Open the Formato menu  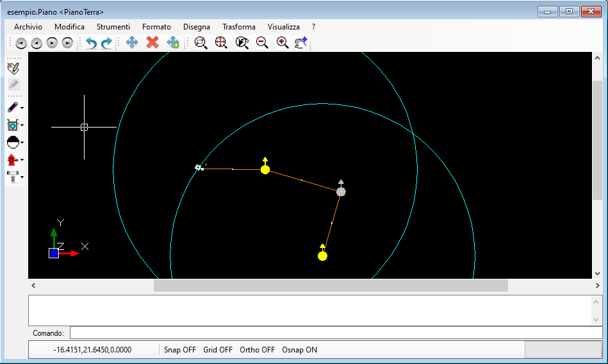pos(157,27)
